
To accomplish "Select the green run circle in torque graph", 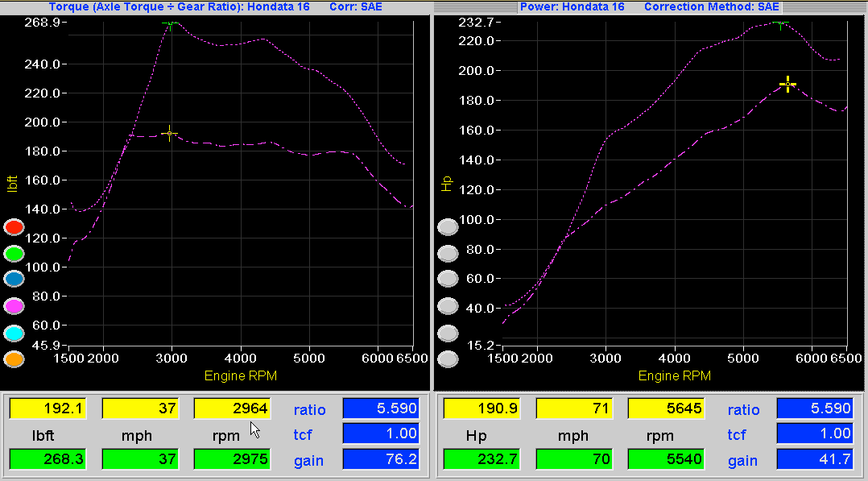I will pyautogui.click(x=14, y=254).
